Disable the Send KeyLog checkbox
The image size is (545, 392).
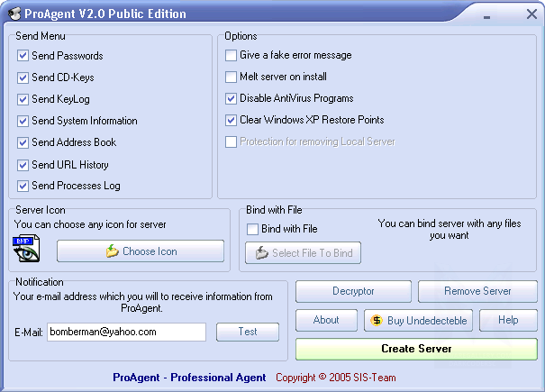23,99
